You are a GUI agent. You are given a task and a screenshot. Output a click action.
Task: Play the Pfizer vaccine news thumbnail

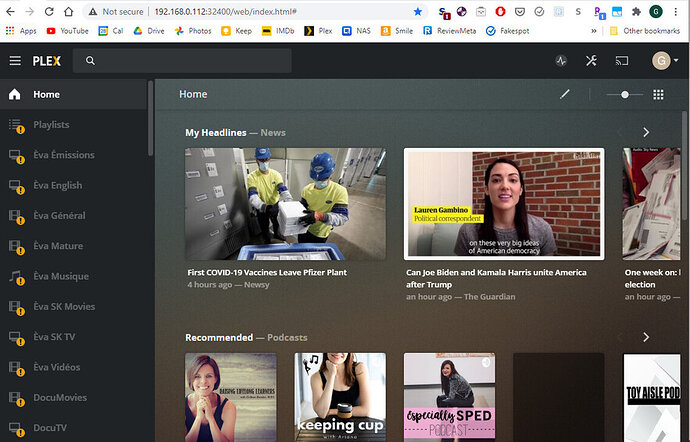click(286, 204)
